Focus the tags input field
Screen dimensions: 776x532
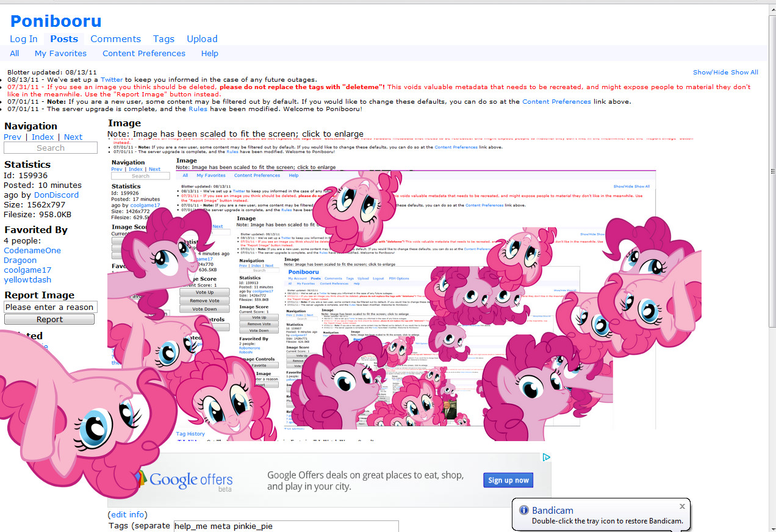[x=286, y=527]
